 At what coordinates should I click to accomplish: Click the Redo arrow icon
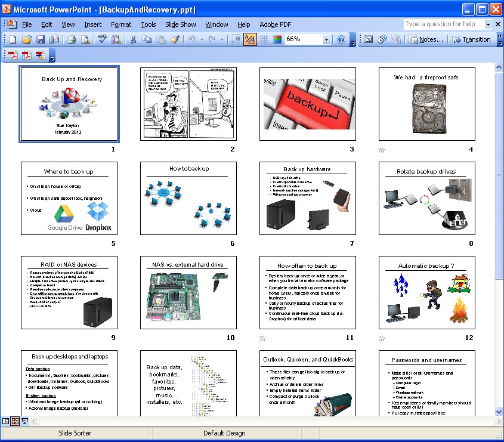(212, 39)
